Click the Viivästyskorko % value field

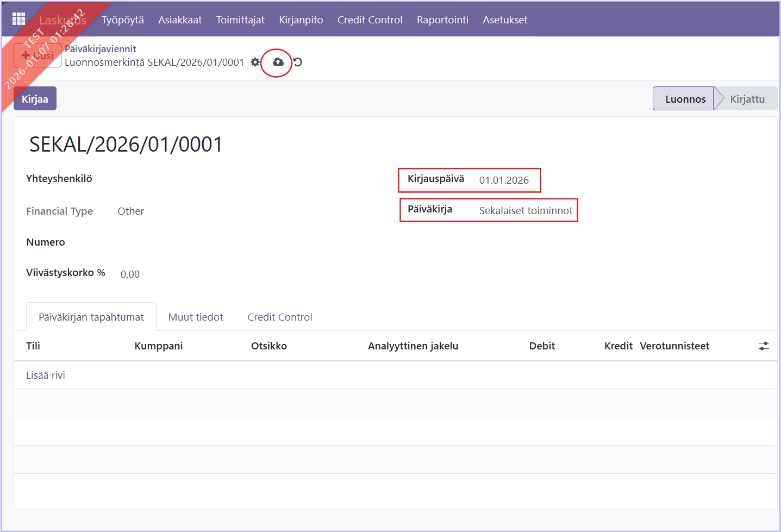(130, 274)
